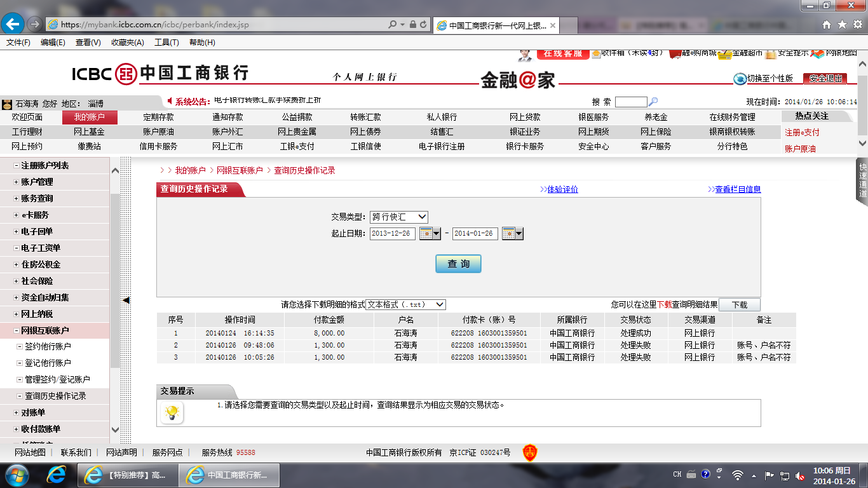868x488 pixels.
Task: Open the end date calendar picker
Action: tap(512, 234)
